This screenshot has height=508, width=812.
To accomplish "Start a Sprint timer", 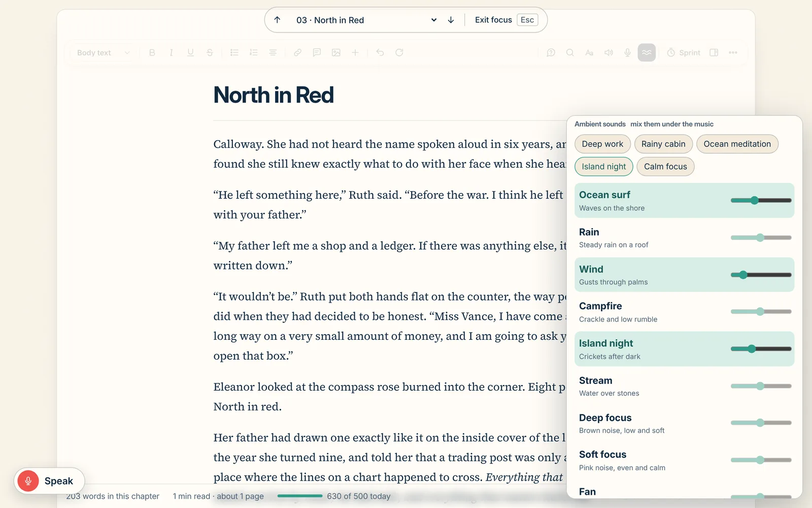I will pyautogui.click(x=683, y=52).
